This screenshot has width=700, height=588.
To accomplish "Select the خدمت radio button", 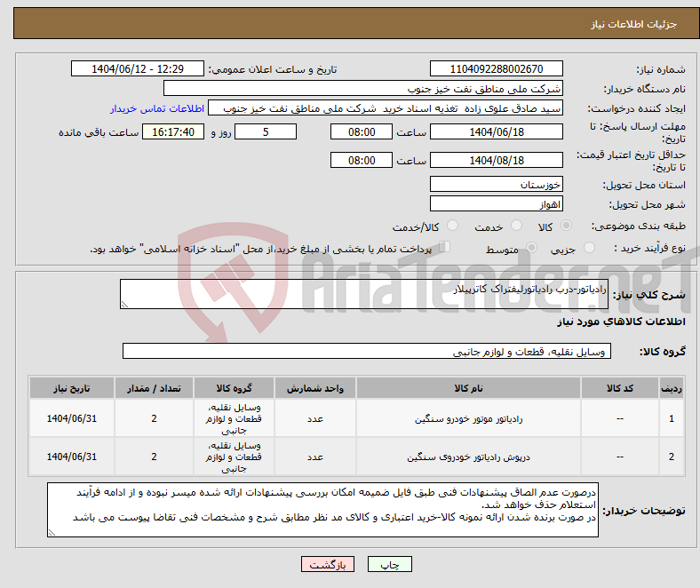I will (x=516, y=226).
